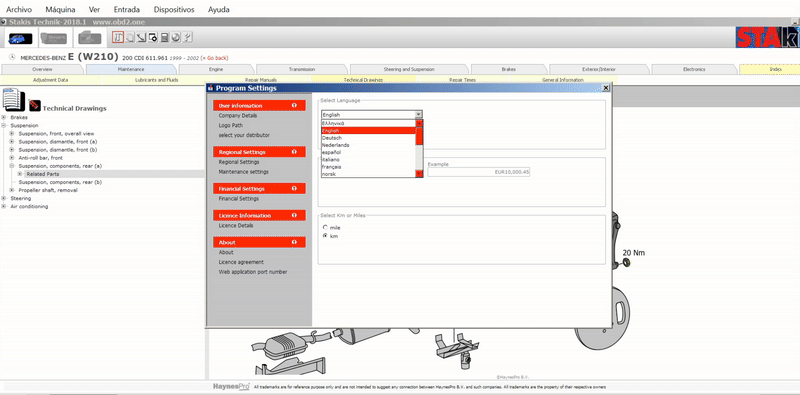Screen dimensions: 800x395
Task: Click the grayed-out truck toolbar icon
Action: coord(54,38)
